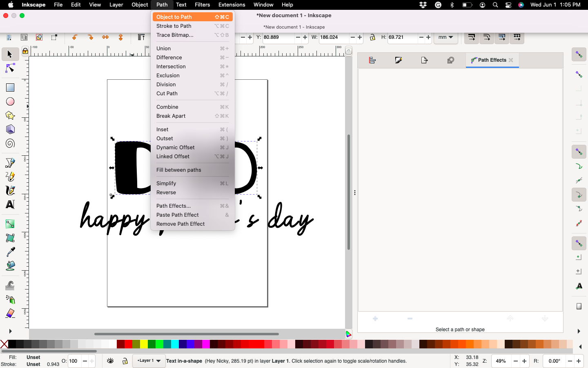Click the horizontal canvas scrollbar
588x368 pixels.
coord(186,334)
